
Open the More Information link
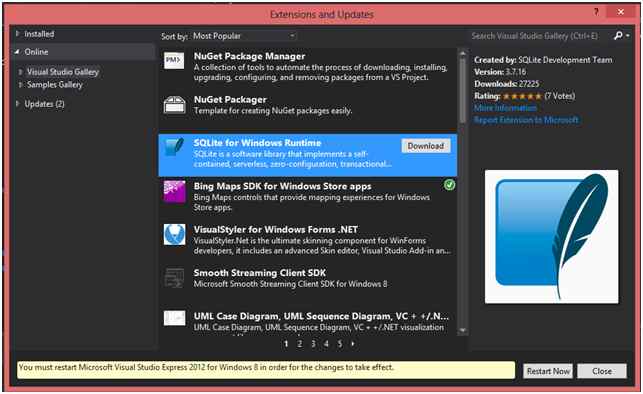(505, 108)
